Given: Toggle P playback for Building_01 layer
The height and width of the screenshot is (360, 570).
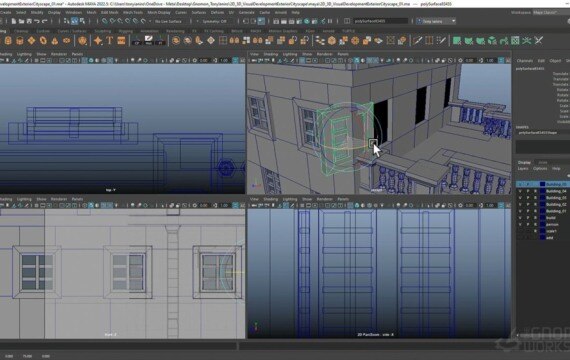Looking at the screenshot, I should (528, 211).
